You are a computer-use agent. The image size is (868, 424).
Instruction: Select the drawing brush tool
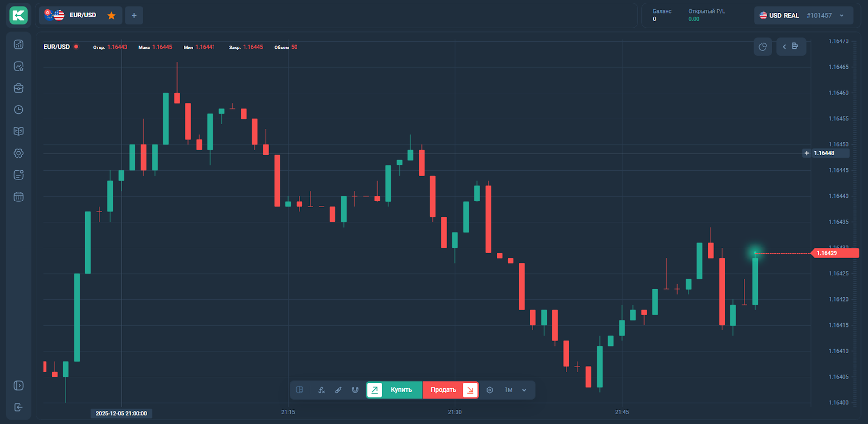coord(339,390)
